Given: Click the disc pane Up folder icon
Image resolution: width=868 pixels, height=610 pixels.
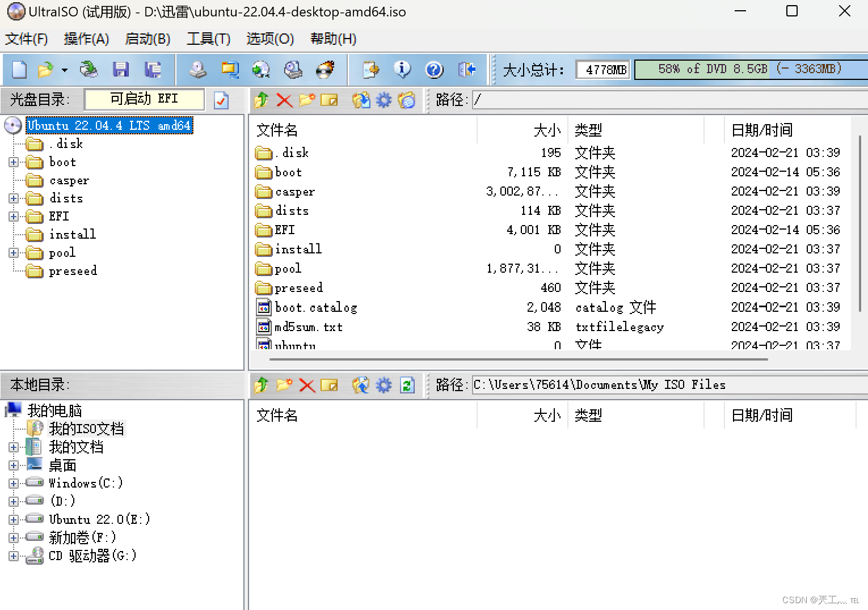Looking at the screenshot, I should (x=262, y=100).
